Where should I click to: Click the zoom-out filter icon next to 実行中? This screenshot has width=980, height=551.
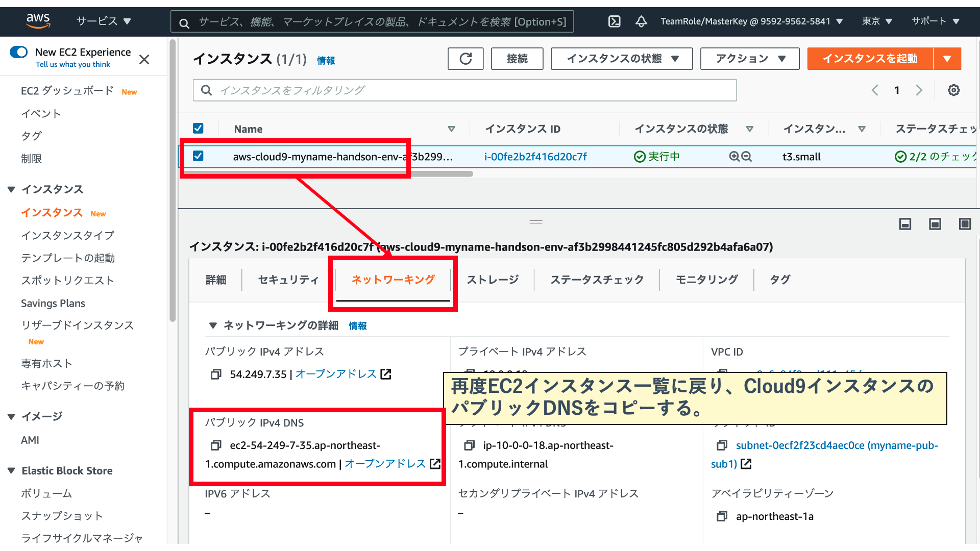(x=746, y=157)
